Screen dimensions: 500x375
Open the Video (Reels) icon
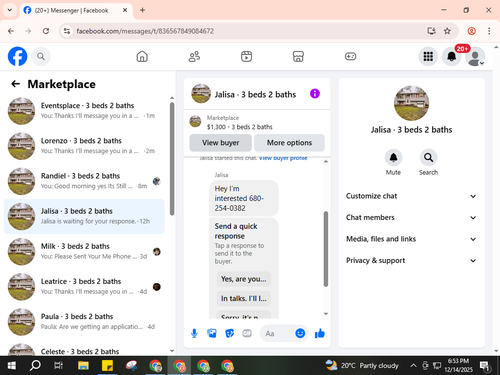click(246, 57)
